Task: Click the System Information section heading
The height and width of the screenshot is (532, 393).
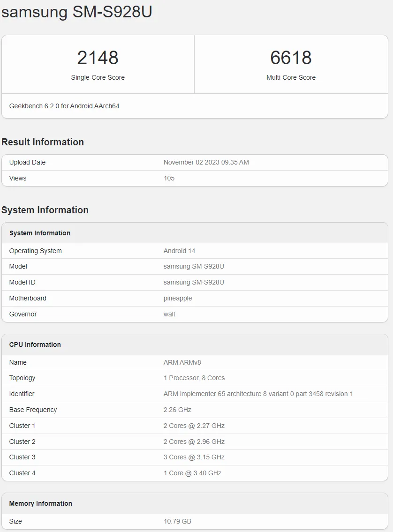Action: coord(45,210)
